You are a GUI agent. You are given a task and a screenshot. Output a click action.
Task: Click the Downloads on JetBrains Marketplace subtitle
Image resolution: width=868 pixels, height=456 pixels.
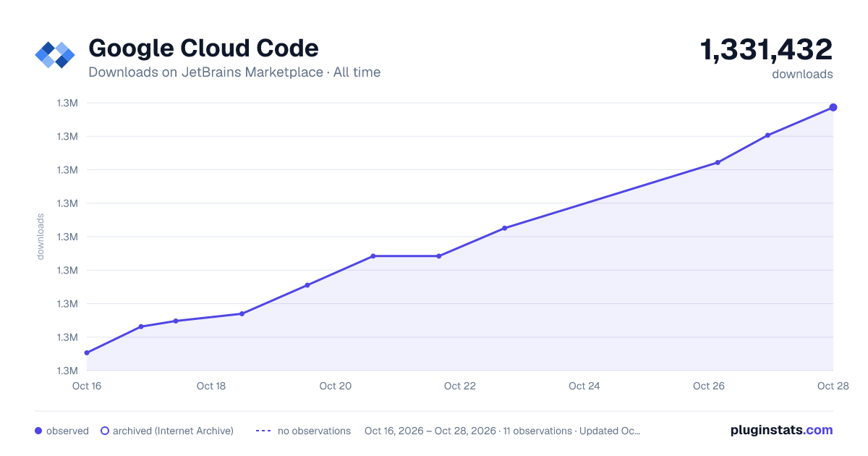pos(234,72)
